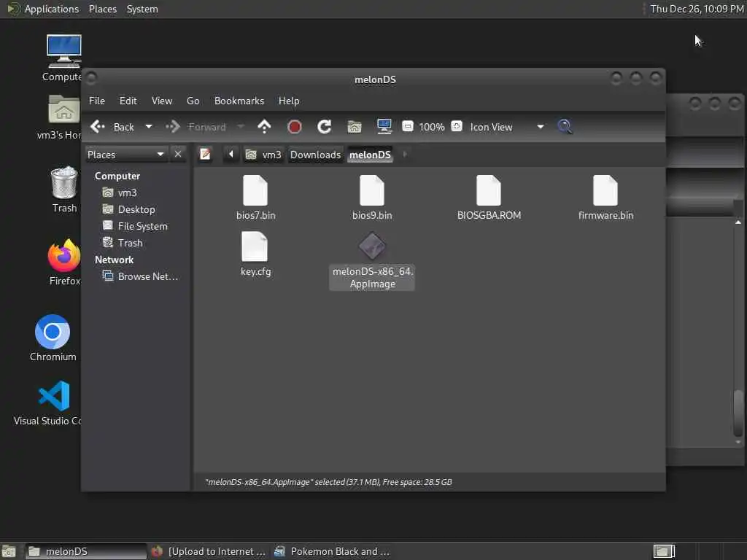Viewport: 747px width, 560px height.
Task: Reset zoom via the 100% label
Action: 432,127
